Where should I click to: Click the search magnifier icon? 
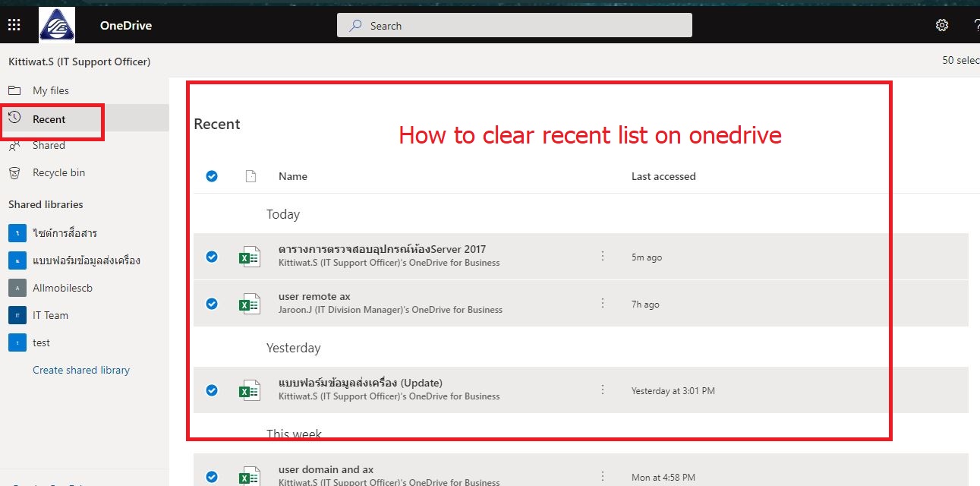(x=355, y=25)
